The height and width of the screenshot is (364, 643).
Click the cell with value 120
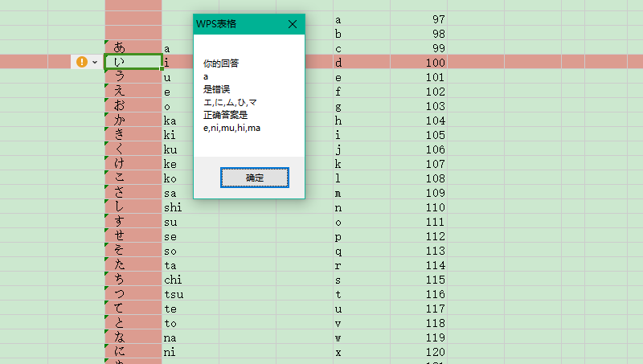419,352
